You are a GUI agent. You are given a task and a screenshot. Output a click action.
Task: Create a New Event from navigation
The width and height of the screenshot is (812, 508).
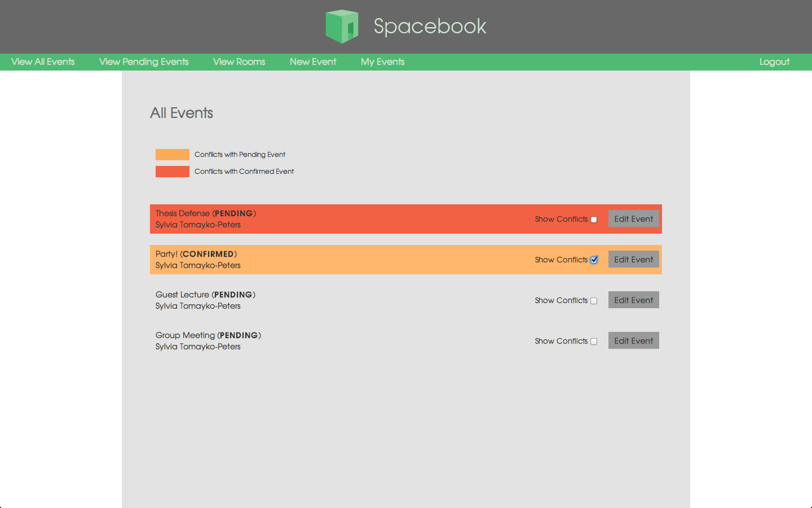pyautogui.click(x=313, y=62)
